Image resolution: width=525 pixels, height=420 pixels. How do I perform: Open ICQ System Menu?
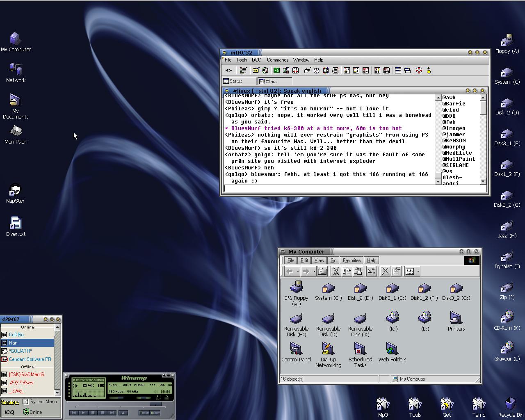click(x=40, y=402)
